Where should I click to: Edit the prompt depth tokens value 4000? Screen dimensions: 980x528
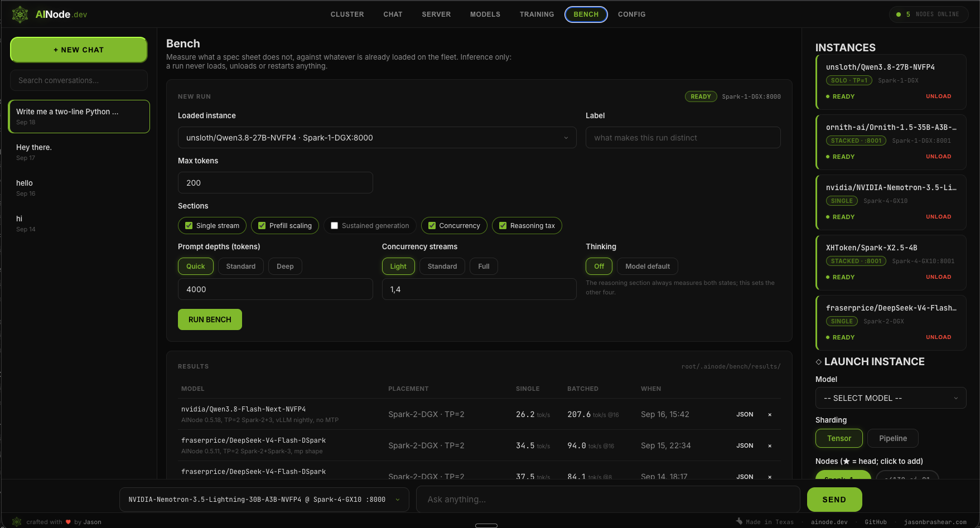tap(276, 289)
